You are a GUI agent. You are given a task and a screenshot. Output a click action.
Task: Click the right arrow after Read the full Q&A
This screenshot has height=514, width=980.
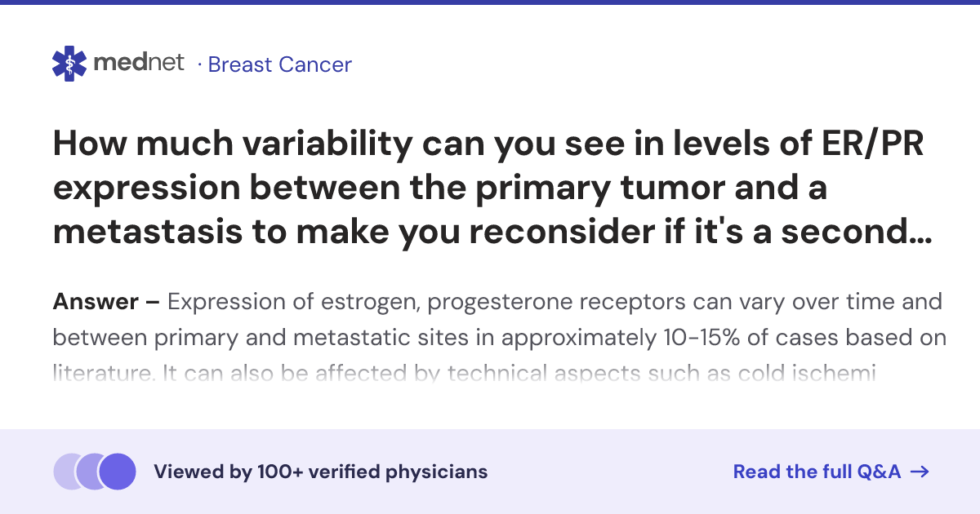coord(920,472)
